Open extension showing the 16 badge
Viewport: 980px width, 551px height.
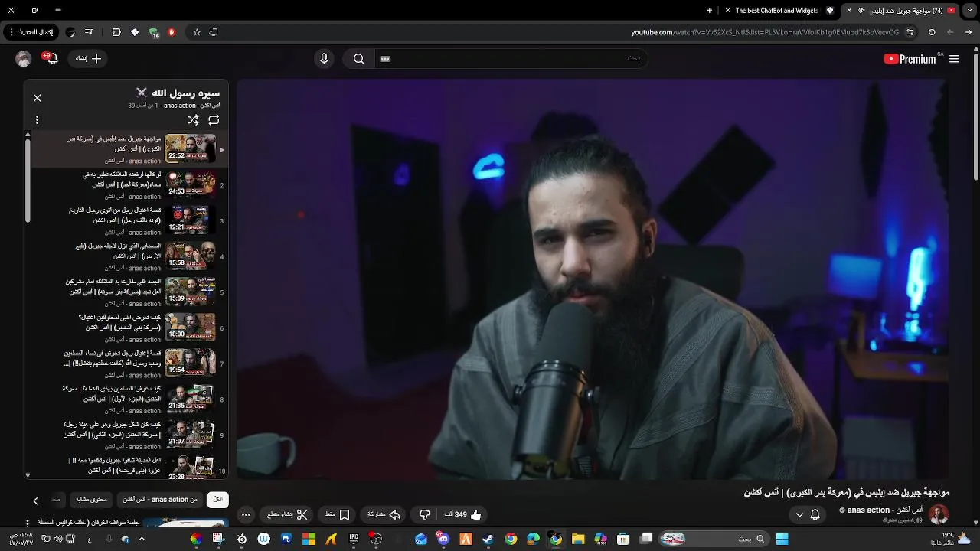(154, 33)
